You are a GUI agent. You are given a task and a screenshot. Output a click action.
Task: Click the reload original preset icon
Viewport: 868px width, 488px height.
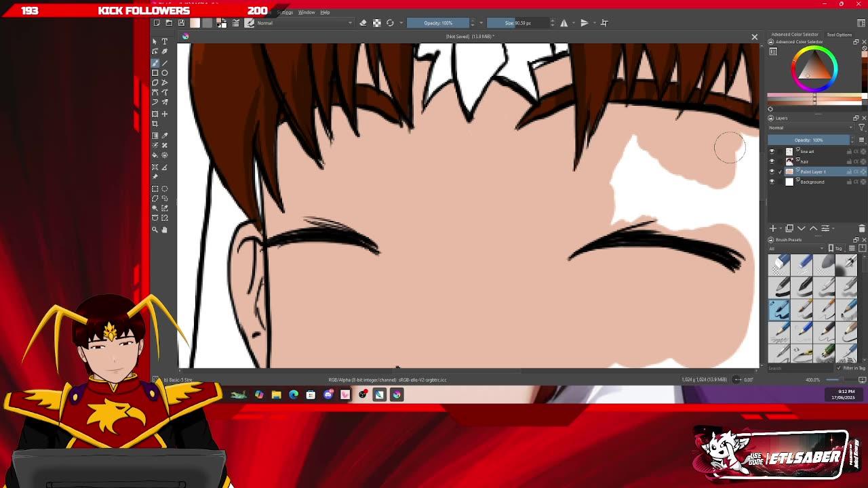(390, 23)
